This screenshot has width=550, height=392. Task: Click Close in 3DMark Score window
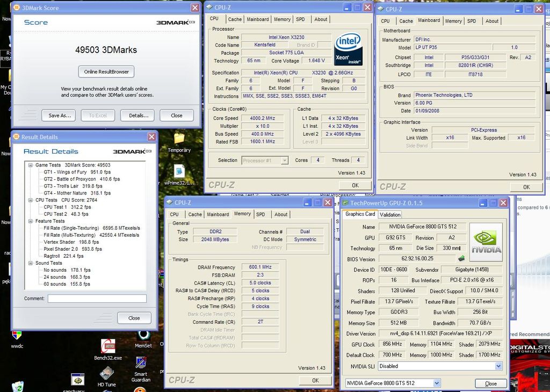pyautogui.click(x=176, y=115)
